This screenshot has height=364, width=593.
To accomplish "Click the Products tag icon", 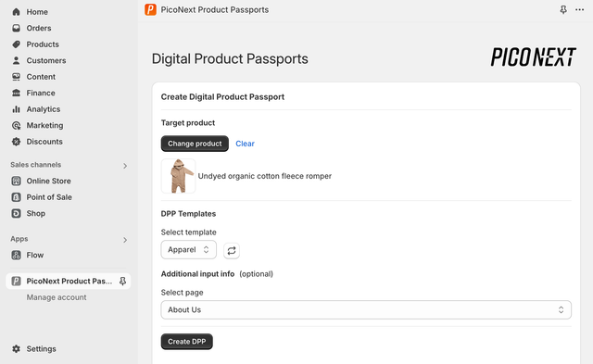I will click(x=16, y=44).
